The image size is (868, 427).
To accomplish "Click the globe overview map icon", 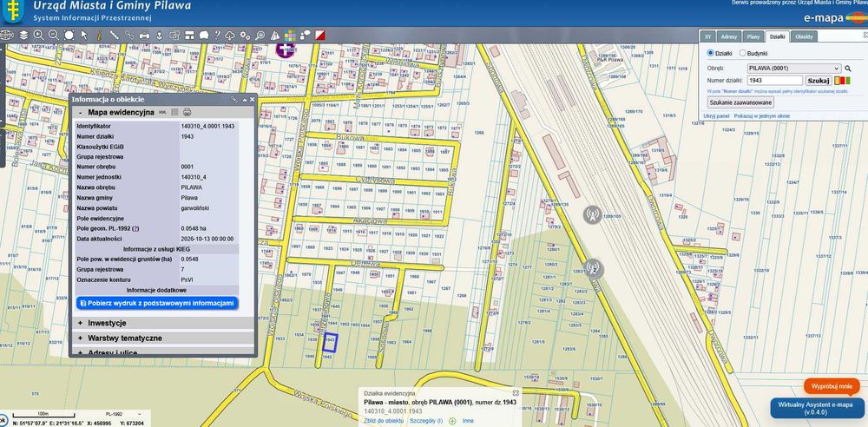I will [x=6, y=35].
